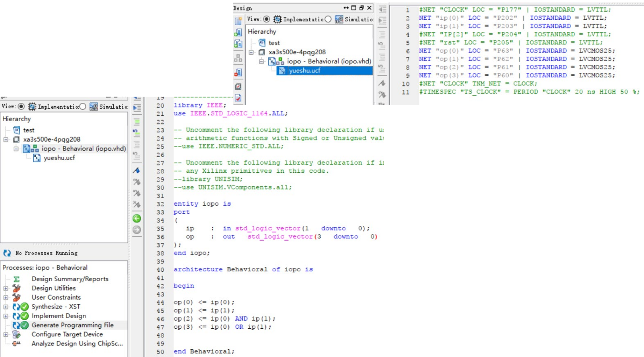Click the Generate Programming File process

click(73, 325)
